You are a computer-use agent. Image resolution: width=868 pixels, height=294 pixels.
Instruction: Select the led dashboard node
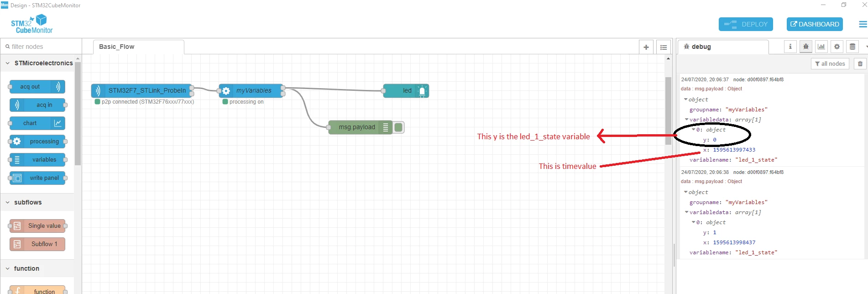(x=406, y=91)
